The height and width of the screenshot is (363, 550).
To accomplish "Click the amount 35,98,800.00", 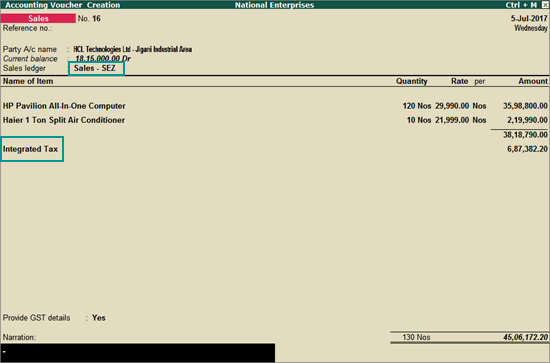I will point(525,106).
